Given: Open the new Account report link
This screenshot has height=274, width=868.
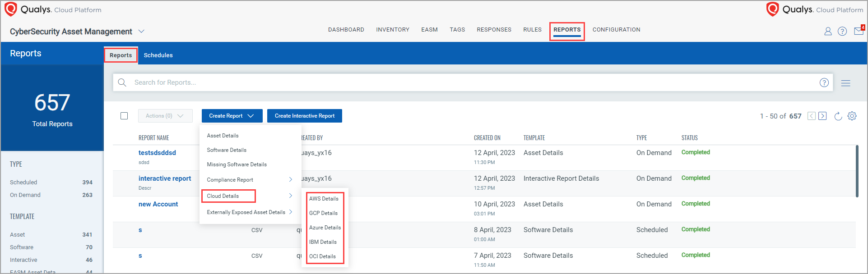Looking at the screenshot, I should tap(158, 204).
